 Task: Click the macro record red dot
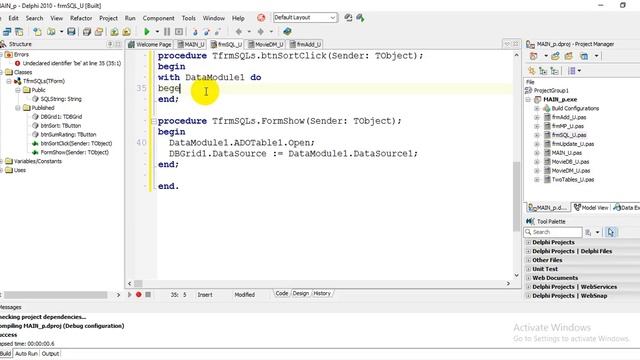139,294
